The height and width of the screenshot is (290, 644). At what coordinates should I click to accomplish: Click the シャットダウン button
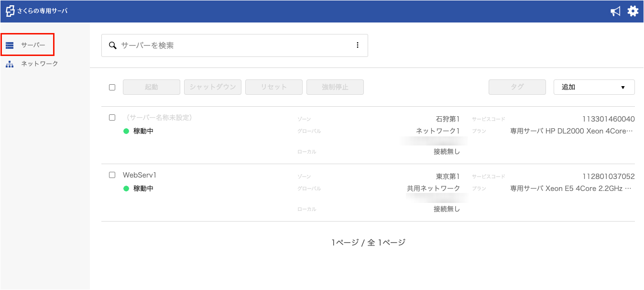213,87
